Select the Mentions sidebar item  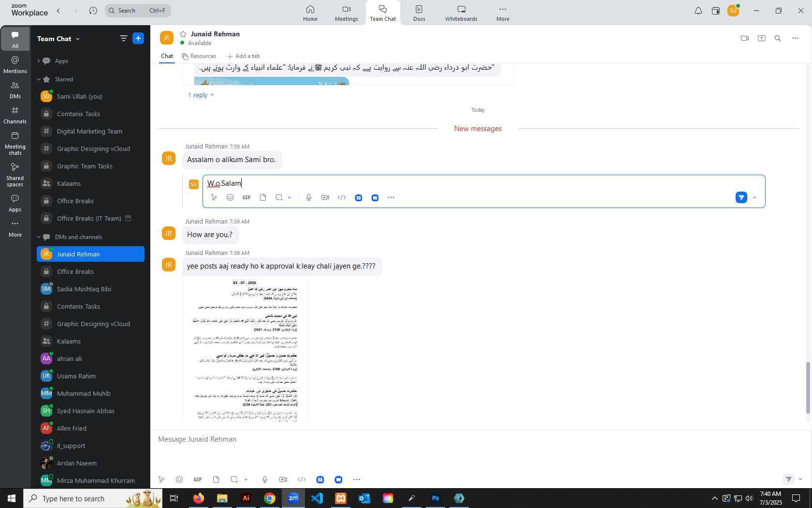click(15, 65)
